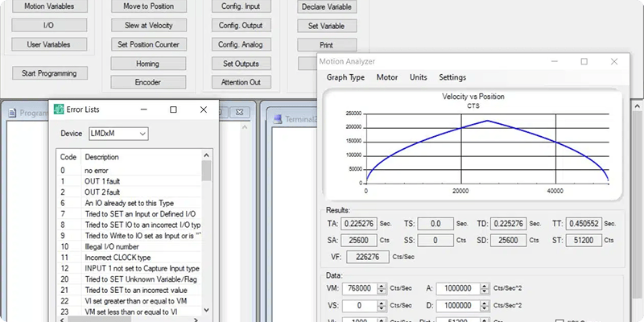Click the Config. Input button
Screen dimensions: 644x322
click(242, 6)
